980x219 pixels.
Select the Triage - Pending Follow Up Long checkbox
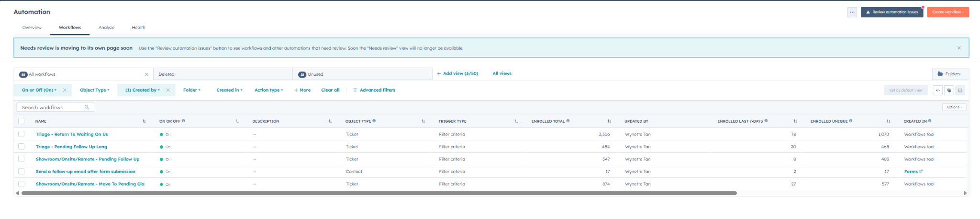[21, 147]
